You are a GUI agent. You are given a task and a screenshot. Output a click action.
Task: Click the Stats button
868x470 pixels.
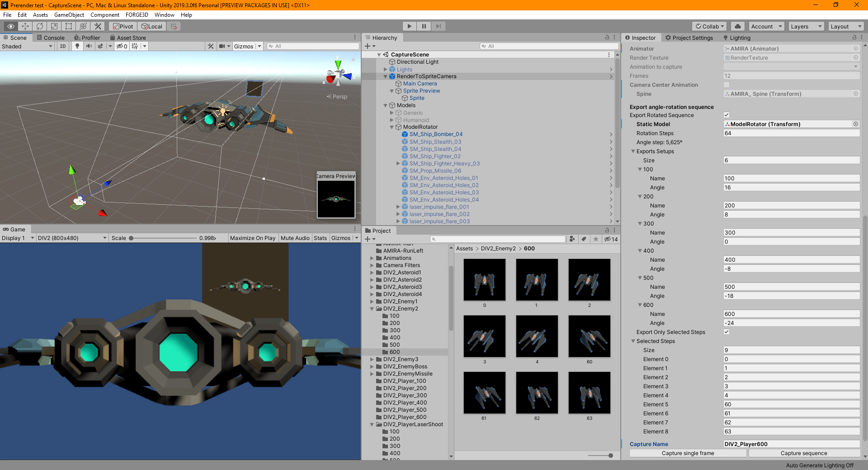point(320,238)
